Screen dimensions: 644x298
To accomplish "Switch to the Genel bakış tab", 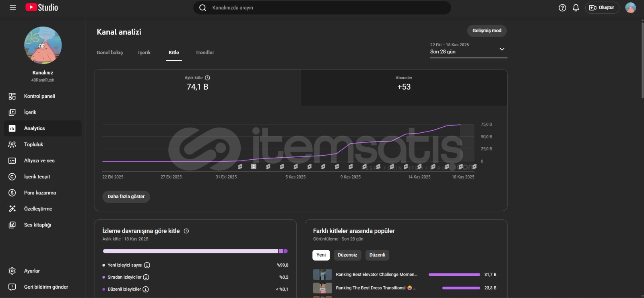I will [109, 53].
